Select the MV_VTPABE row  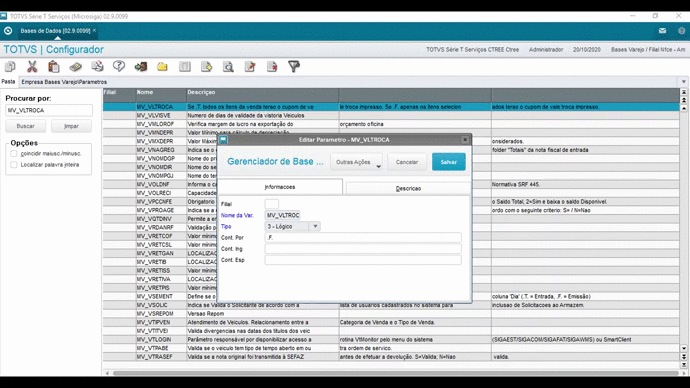(x=391, y=348)
